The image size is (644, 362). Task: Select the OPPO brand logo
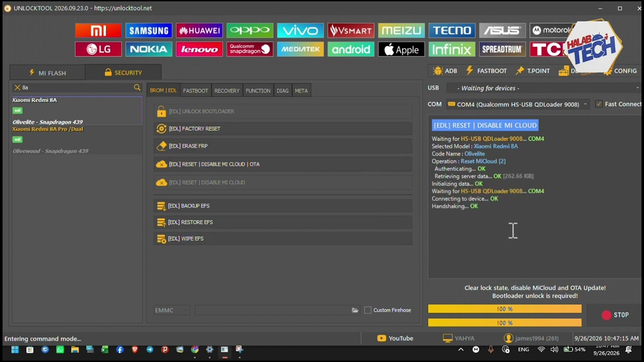click(250, 31)
